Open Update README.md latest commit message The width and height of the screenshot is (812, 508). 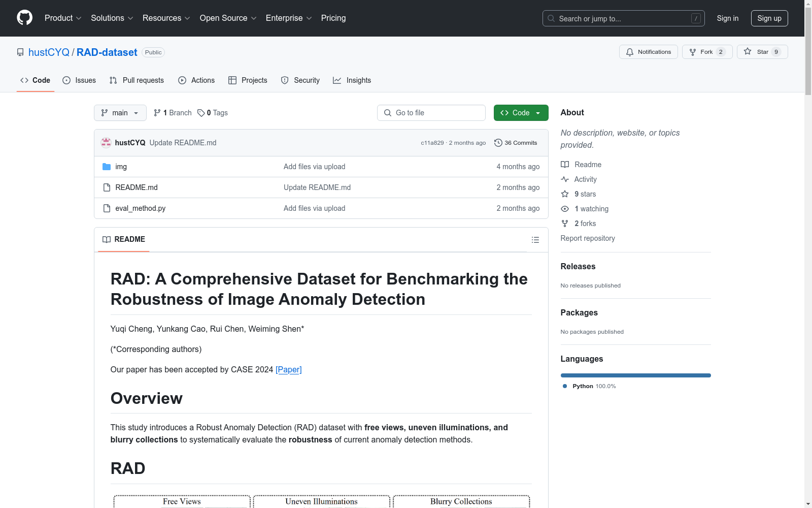point(183,143)
